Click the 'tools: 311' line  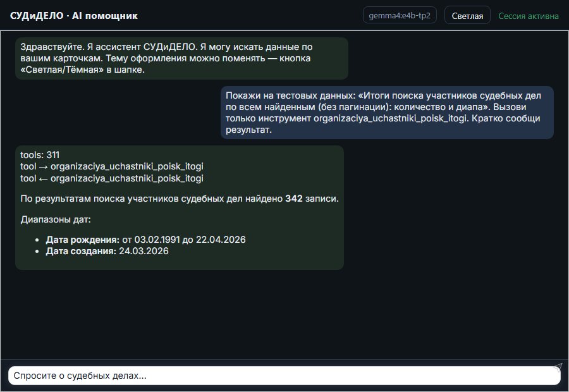click(40, 155)
